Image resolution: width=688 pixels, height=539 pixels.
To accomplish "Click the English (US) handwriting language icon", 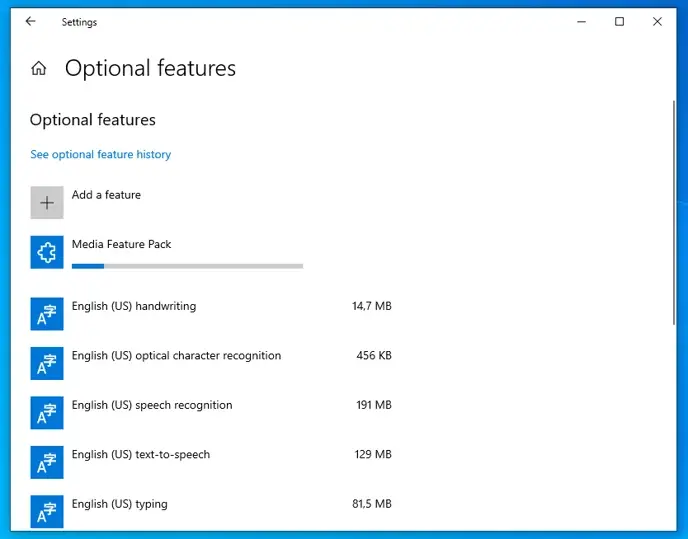I will tap(47, 314).
